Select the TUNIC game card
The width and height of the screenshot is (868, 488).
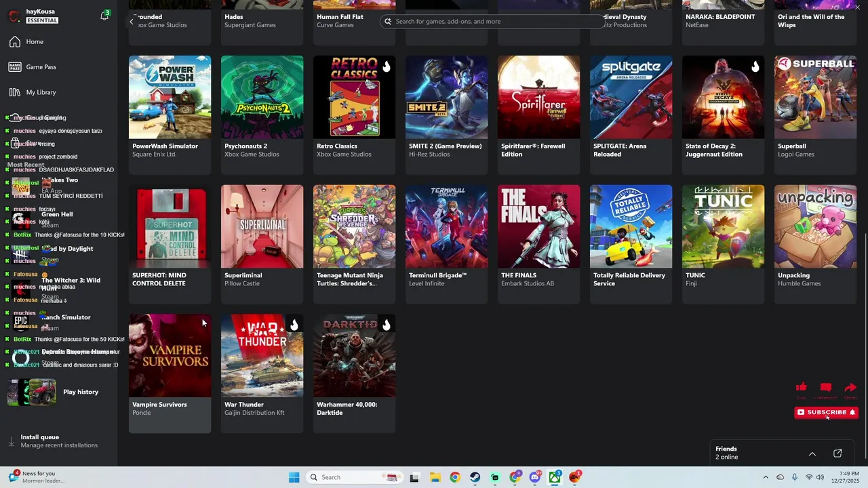(723, 244)
